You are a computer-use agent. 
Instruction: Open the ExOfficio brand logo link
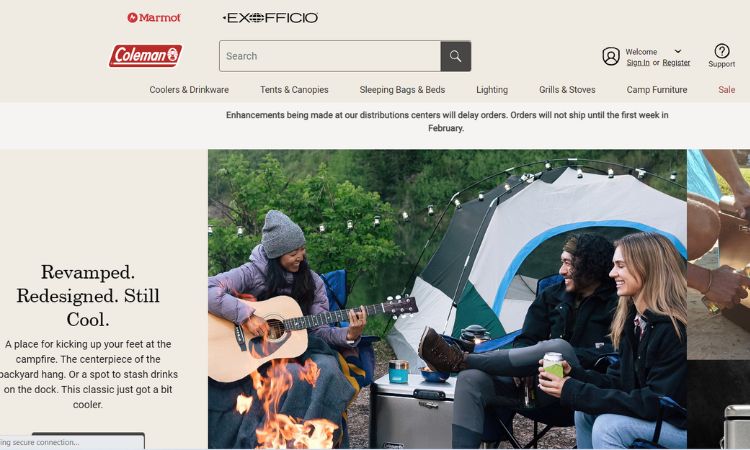pos(270,18)
